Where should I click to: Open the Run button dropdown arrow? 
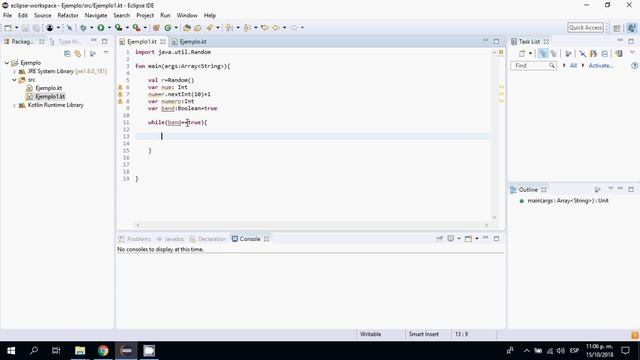[109, 28]
